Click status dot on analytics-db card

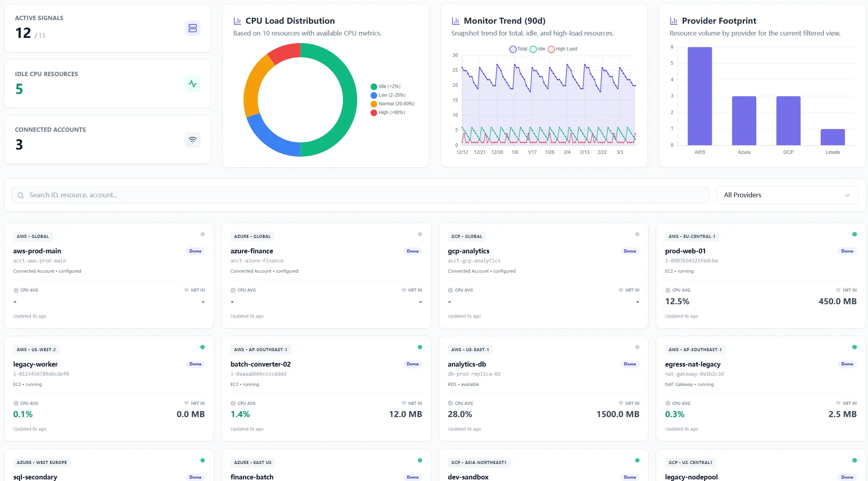(x=637, y=347)
